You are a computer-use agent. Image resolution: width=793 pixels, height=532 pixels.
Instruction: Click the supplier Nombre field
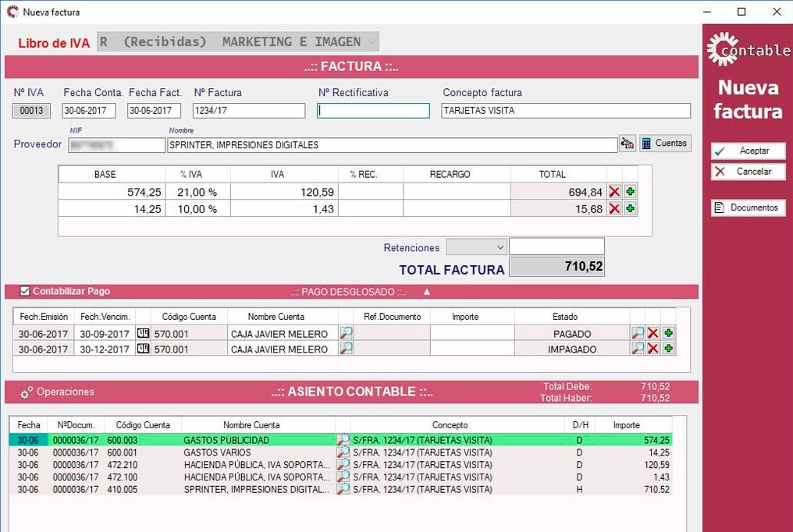point(392,145)
